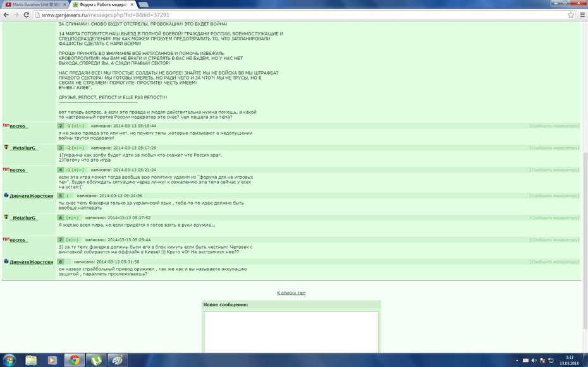Open MetallurG profile from post 3
Viewport: 588px width, 367px height.
pyautogui.click(x=24, y=148)
